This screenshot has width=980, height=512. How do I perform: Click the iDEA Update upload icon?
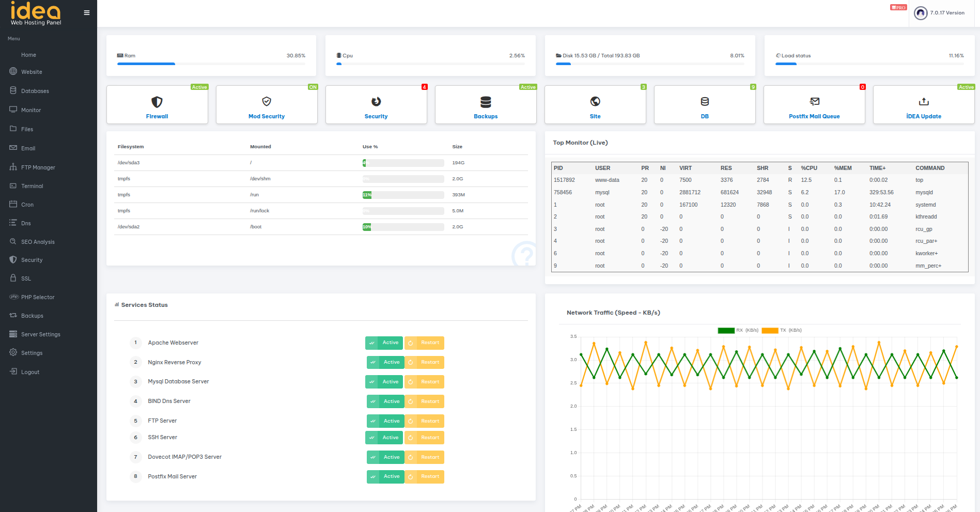coord(924,102)
